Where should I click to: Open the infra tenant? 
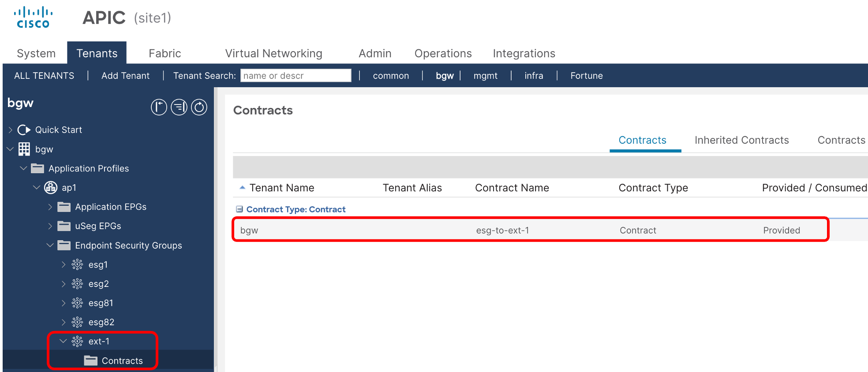coord(534,76)
